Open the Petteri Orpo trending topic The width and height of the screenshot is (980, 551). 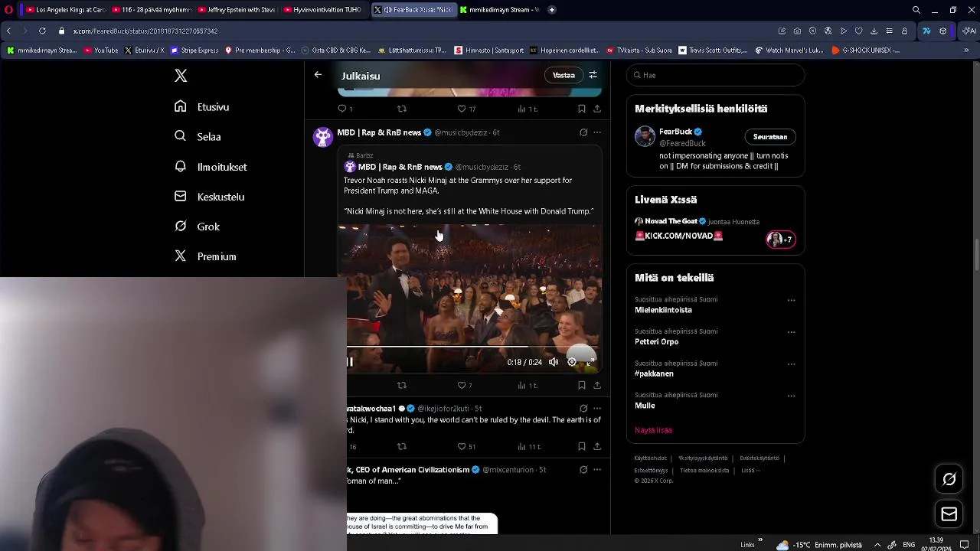point(656,342)
